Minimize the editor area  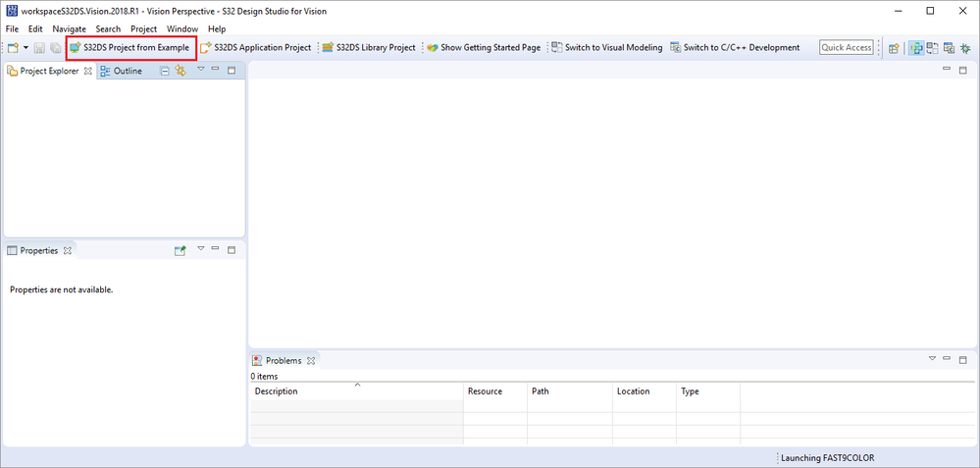click(947, 69)
